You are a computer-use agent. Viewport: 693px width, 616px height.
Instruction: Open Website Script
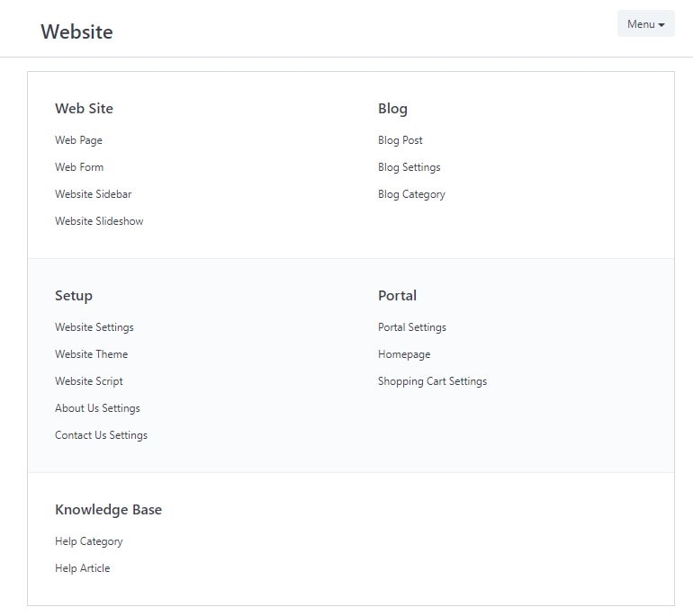89,381
